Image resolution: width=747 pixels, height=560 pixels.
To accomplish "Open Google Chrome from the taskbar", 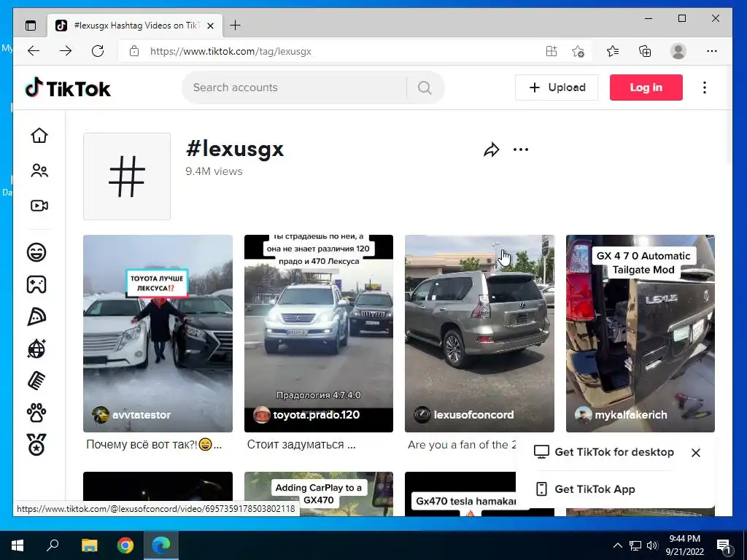I will click(125, 545).
